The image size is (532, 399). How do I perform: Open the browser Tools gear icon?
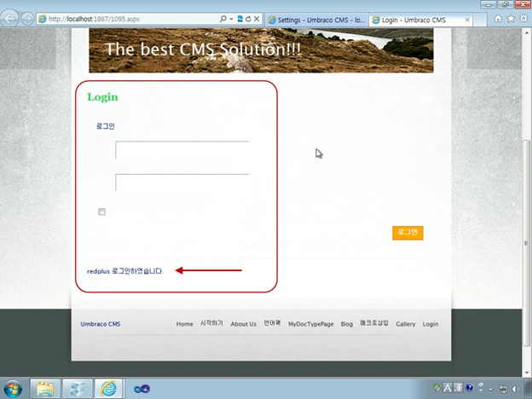coord(523,19)
